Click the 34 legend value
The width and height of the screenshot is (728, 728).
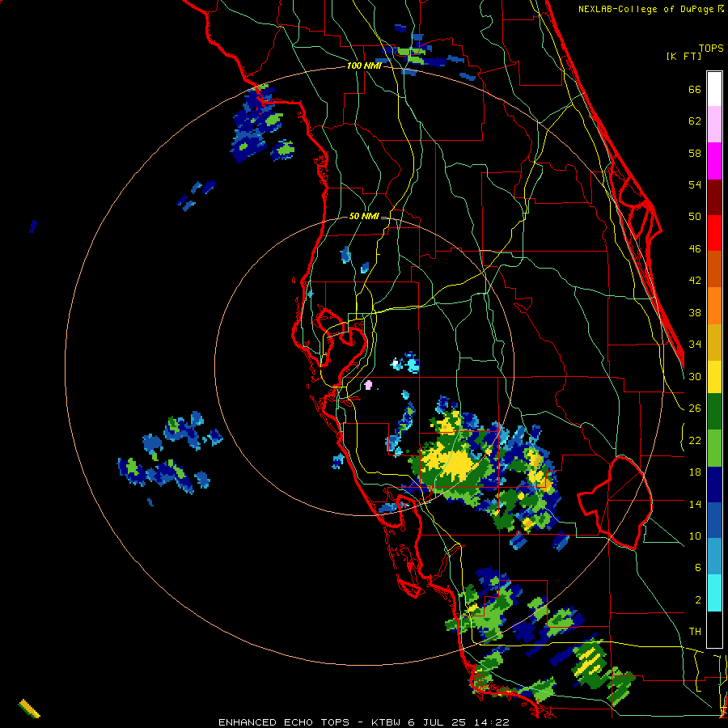click(x=695, y=344)
